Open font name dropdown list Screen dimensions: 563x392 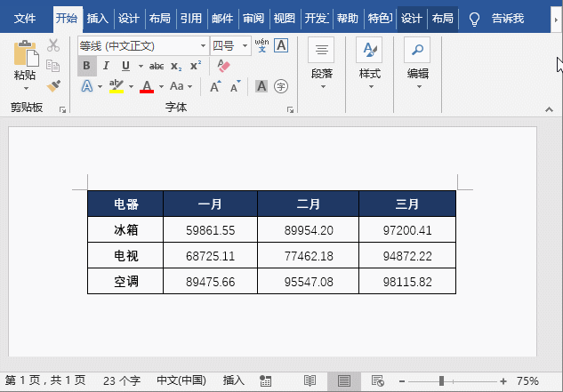tap(203, 45)
